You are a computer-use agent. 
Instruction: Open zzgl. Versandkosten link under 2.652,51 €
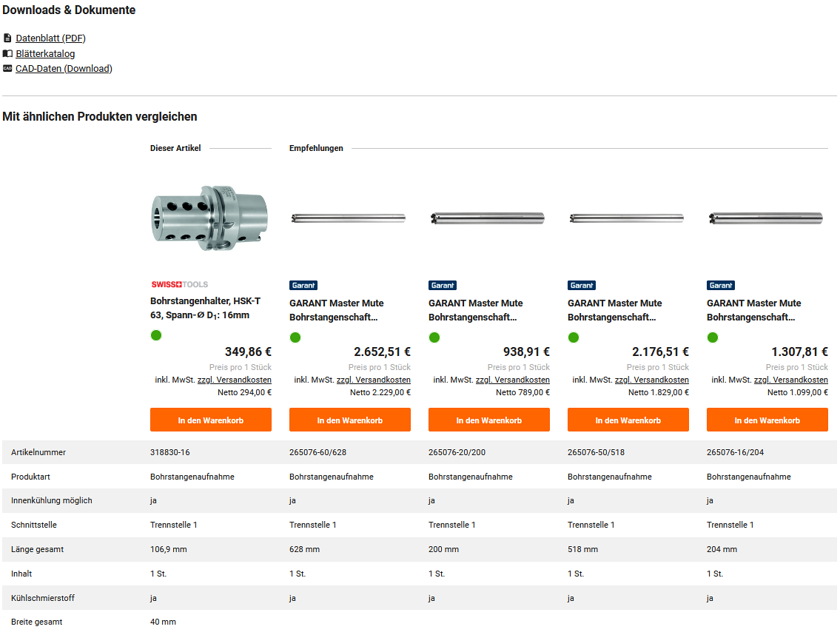374,380
